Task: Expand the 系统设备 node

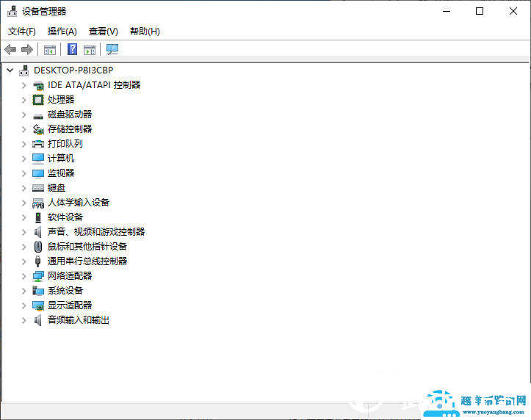Action: pyautogui.click(x=24, y=291)
